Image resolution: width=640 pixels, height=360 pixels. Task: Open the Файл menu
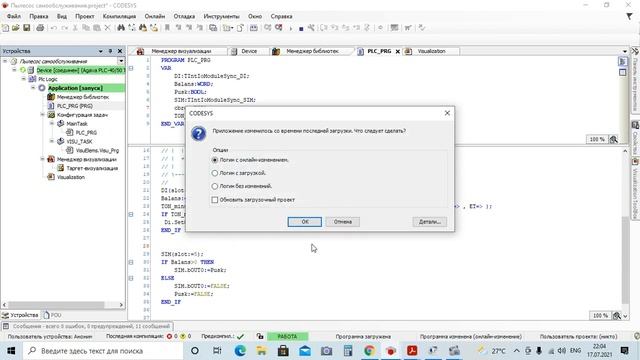tap(14, 16)
